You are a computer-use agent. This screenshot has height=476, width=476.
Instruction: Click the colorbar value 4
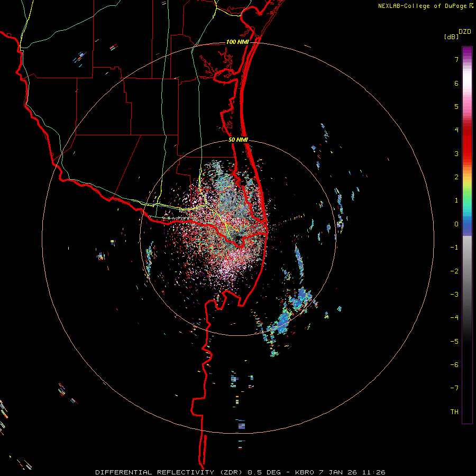click(456, 130)
